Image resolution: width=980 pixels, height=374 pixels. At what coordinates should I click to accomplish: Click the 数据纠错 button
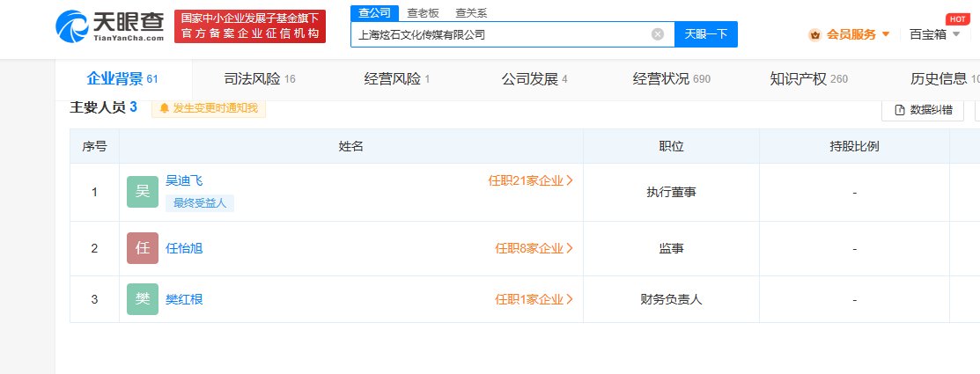point(923,110)
